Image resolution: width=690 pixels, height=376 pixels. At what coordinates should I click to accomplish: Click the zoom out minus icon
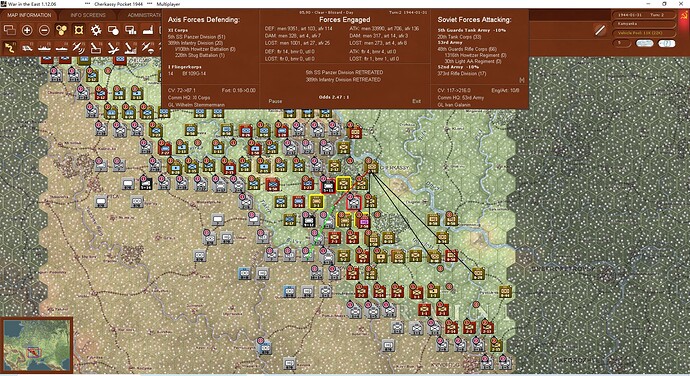click(44, 30)
